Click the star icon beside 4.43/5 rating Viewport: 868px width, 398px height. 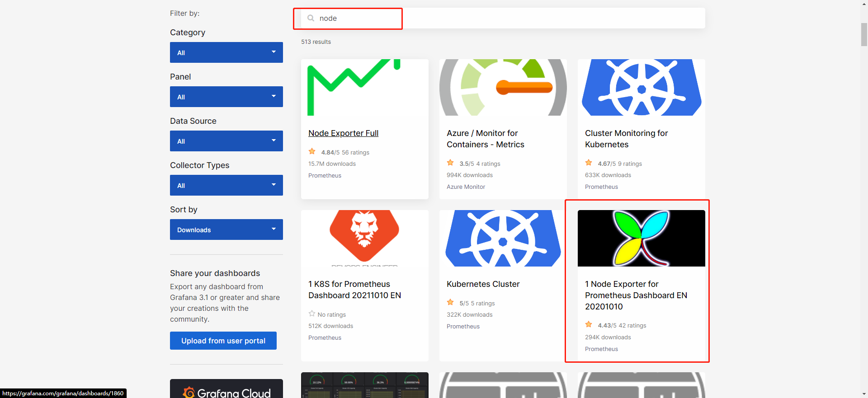tap(589, 324)
